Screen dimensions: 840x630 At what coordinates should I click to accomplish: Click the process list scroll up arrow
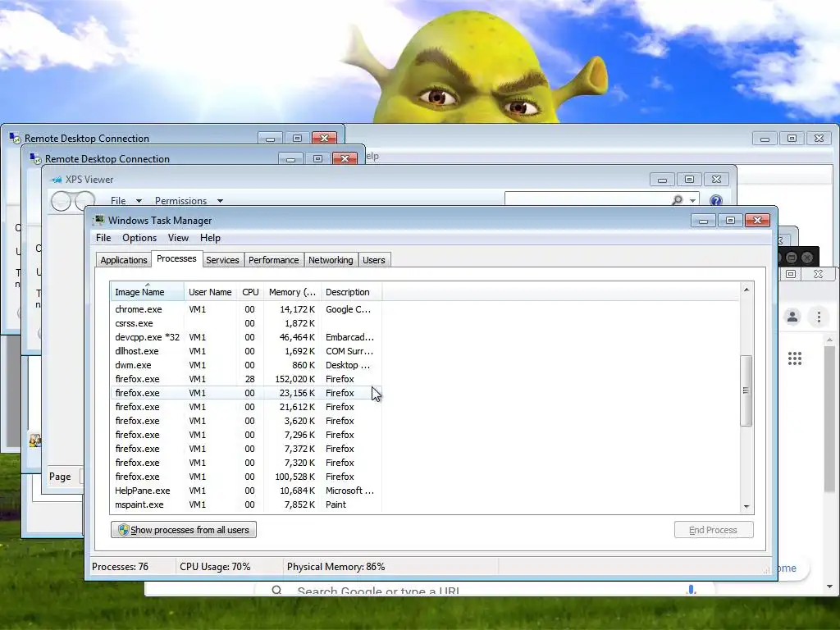point(746,290)
